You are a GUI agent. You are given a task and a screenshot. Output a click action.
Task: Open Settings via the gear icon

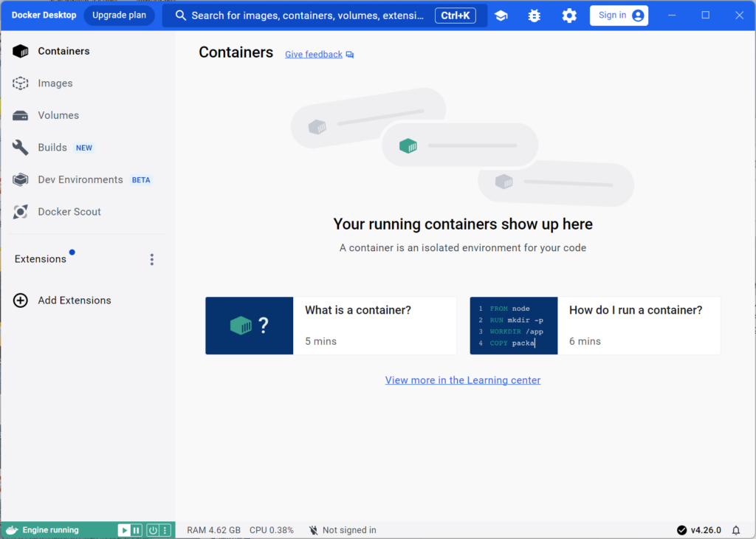tap(569, 16)
